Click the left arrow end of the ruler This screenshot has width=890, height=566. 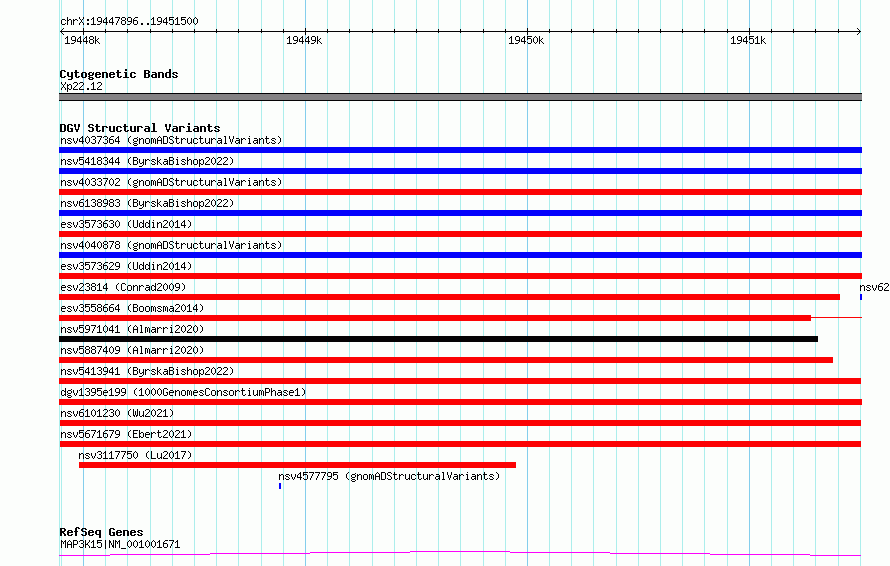click(62, 32)
